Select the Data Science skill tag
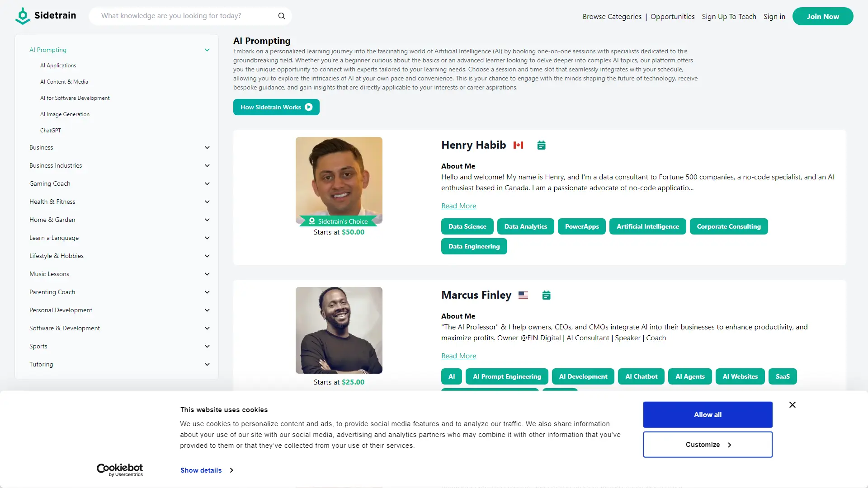The image size is (868, 488). pos(467,226)
